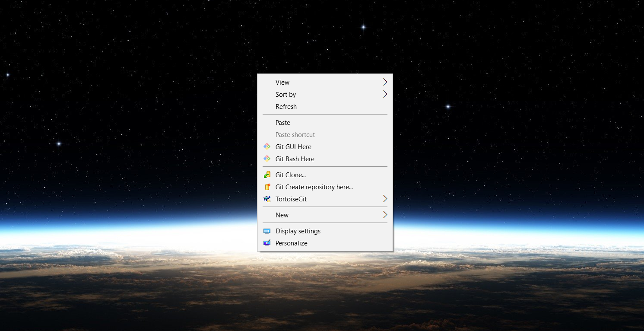
Task: Expand the Sort by submenu arrow
Action: (x=385, y=94)
